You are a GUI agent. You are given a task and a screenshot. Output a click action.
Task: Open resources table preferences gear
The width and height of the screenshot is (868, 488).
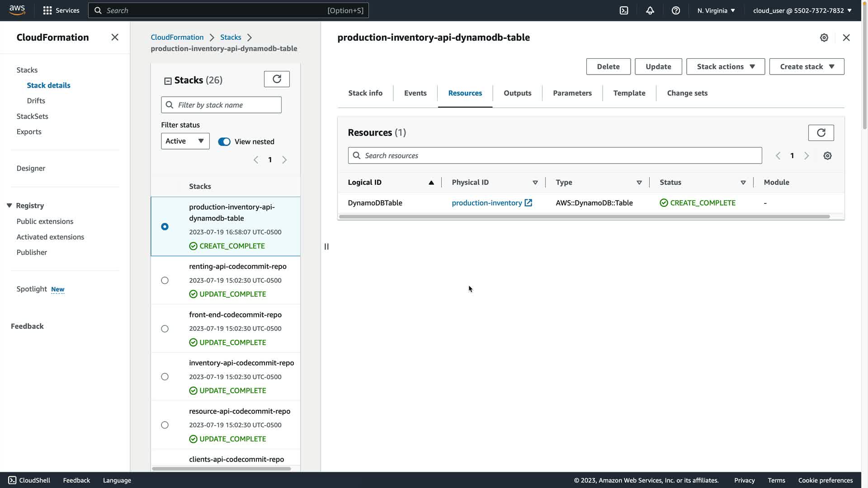[x=827, y=156]
